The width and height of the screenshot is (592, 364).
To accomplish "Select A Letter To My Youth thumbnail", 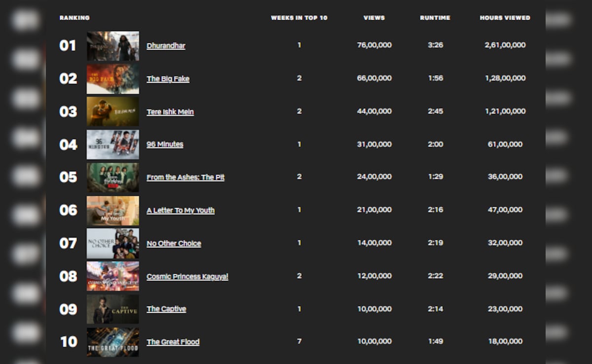I will pyautogui.click(x=112, y=211).
